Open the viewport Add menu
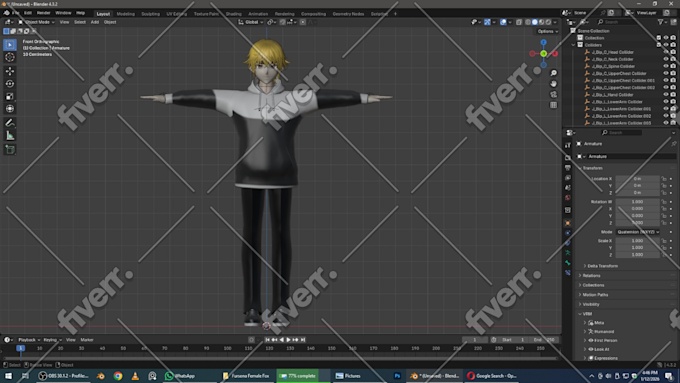 pyautogui.click(x=95, y=22)
